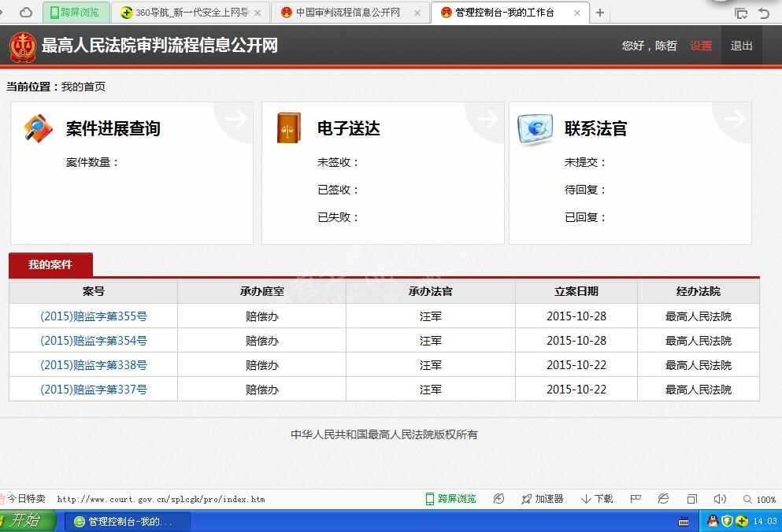Click the 联系法官 heading
782x532 pixels.
pyautogui.click(x=595, y=128)
